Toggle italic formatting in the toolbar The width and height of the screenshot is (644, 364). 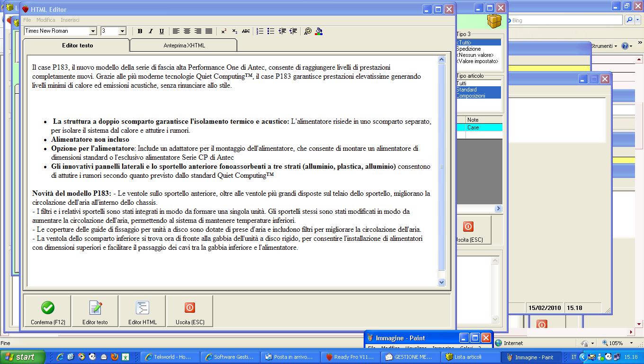[151, 31]
